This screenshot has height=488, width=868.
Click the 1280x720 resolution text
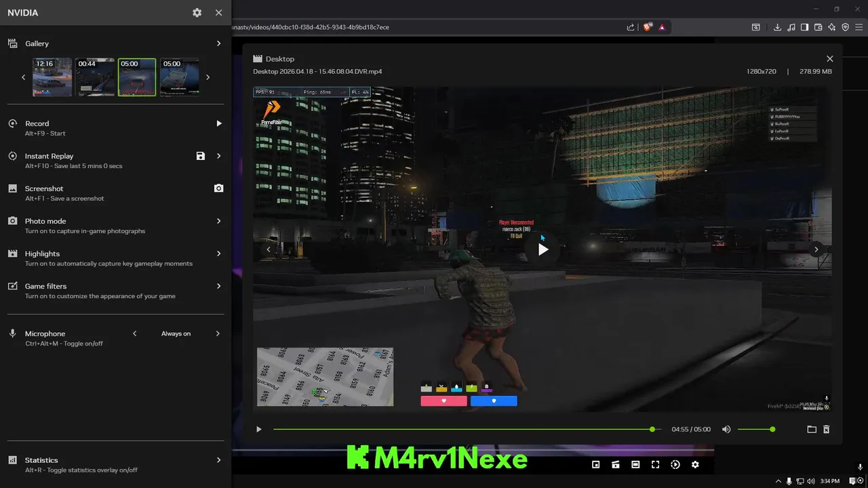pos(762,71)
